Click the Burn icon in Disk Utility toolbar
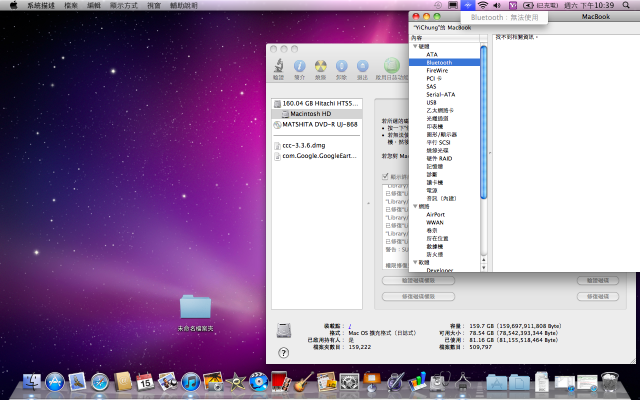This screenshot has height=400, width=640. click(321, 66)
